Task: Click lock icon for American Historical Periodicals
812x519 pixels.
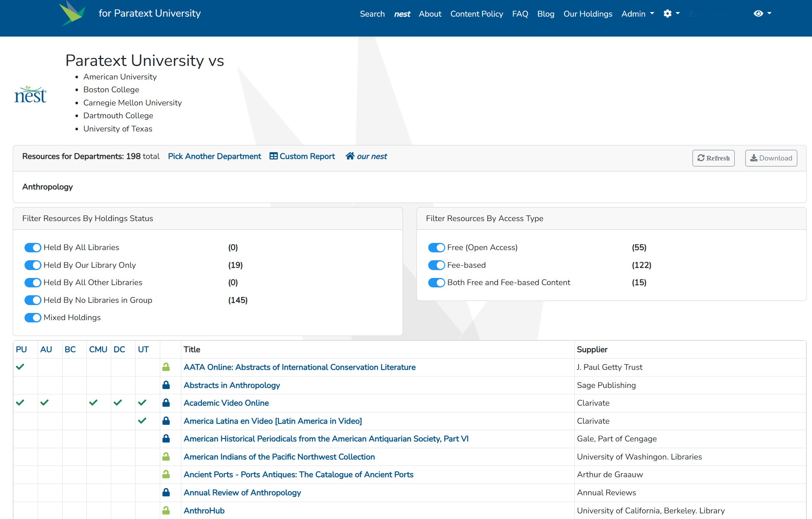Action: pyautogui.click(x=166, y=438)
